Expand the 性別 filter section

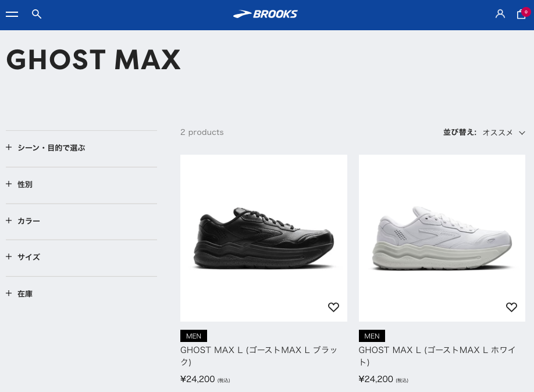pyautogui.click(x=24, y=184)
